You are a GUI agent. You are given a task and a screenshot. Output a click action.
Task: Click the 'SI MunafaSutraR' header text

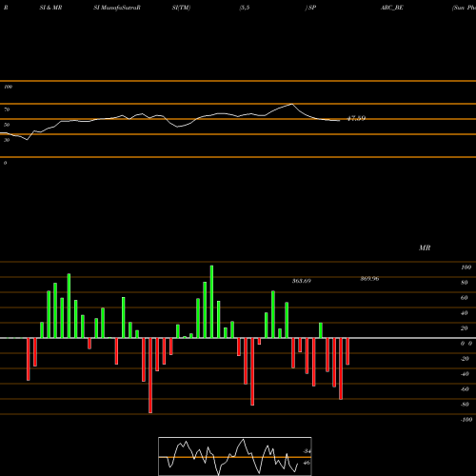click(117, 8)
